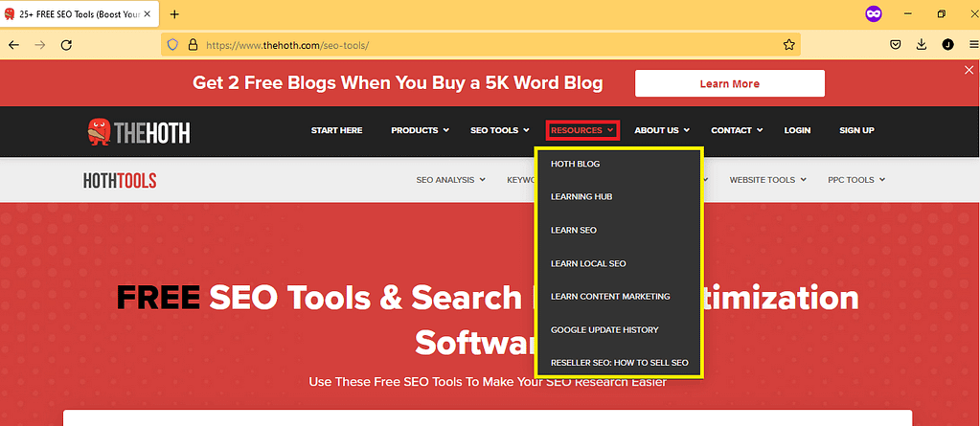Select RESELLER SEO: HOW TO SELL SEO
The height and width of the screenshot is (426, 980).
[619, 363]
